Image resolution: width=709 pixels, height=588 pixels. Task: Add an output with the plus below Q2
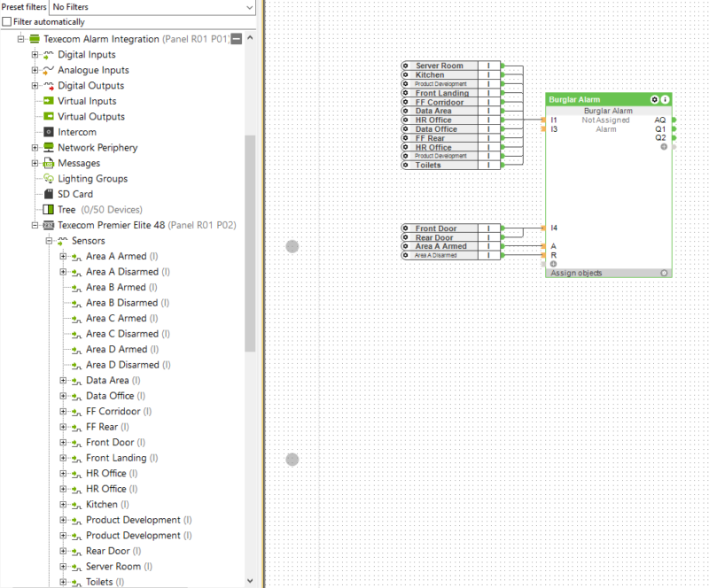click(663, 146)
